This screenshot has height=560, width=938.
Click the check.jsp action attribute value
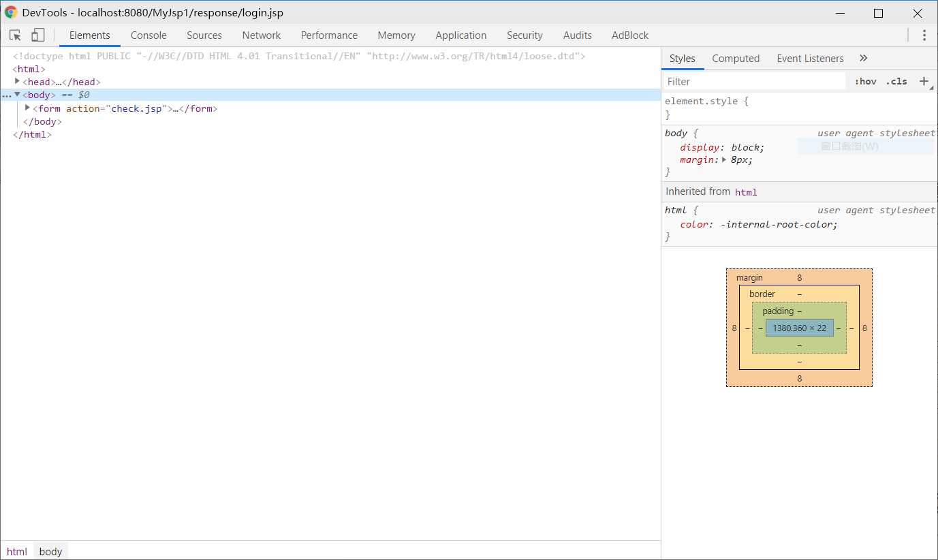coord(137,108)
